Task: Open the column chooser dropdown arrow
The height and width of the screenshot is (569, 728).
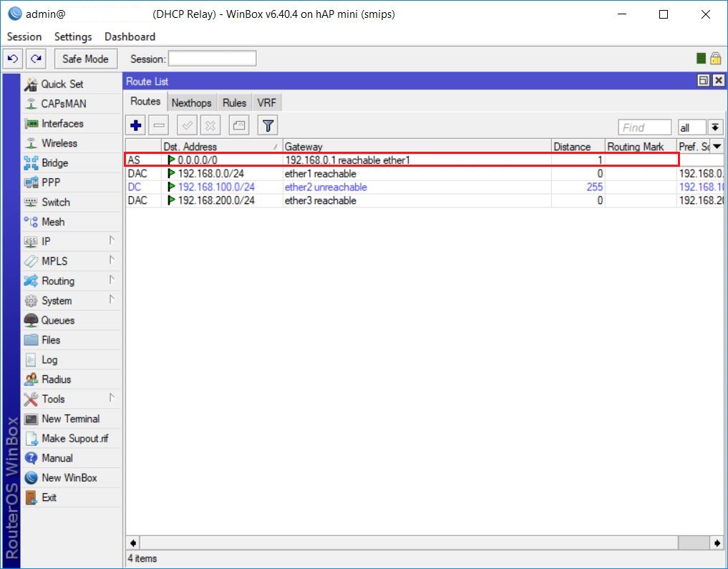Action: [x=717, y=147]
